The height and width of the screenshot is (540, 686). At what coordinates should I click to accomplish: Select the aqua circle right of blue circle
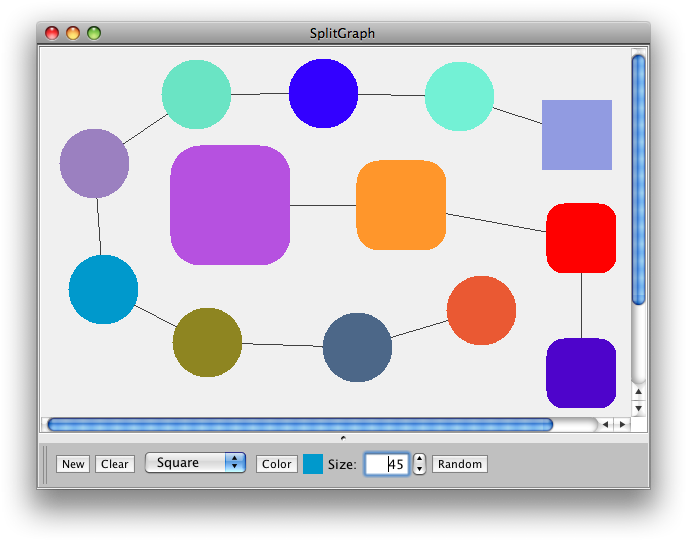[x=459, y=96]
